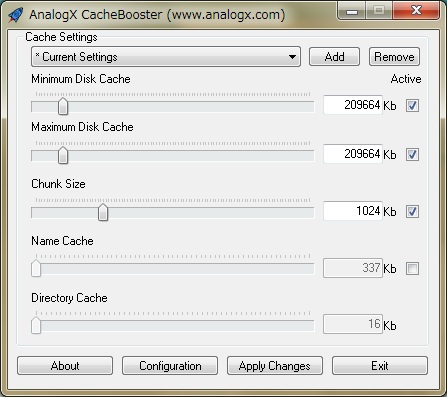The height and width of the screenshot is (397, 447).
Task: Click the Active column header text
Action: pos(406,79)
